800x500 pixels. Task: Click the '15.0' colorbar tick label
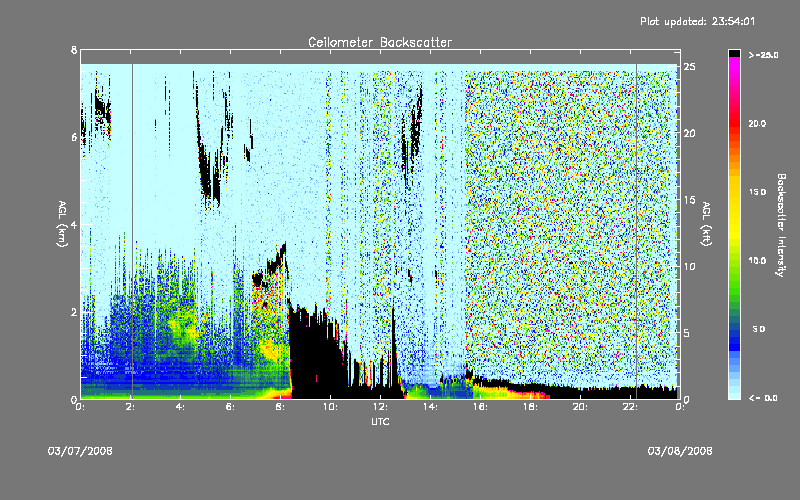(757, 192)
